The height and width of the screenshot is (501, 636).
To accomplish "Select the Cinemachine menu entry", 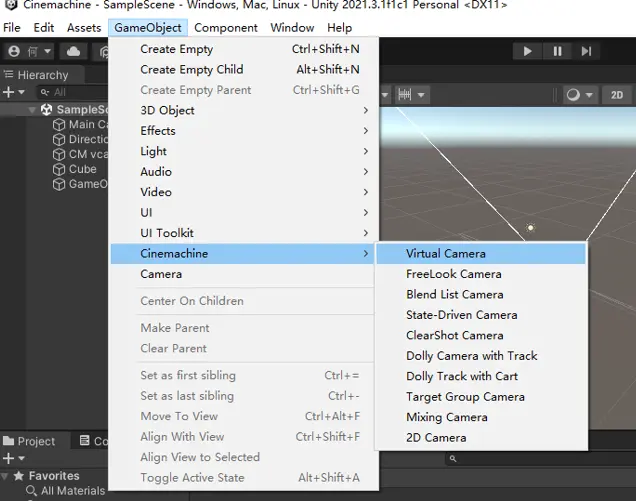I will [243, 254].
